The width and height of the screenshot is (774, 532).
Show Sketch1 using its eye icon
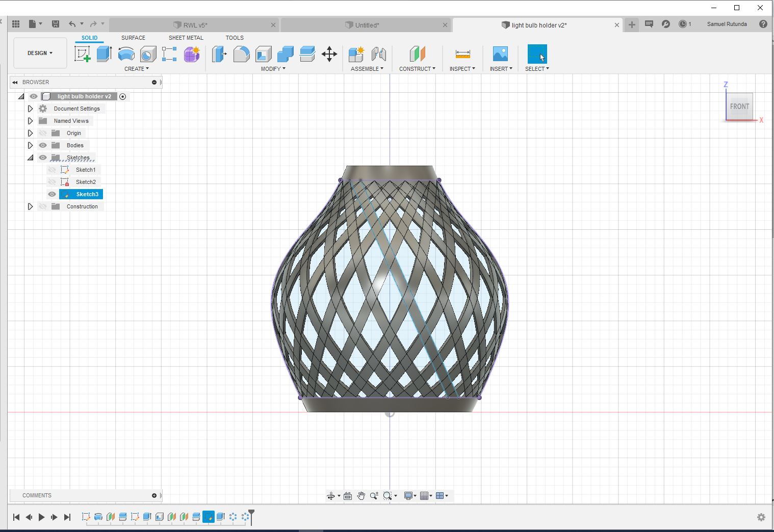tap(52, 170)
